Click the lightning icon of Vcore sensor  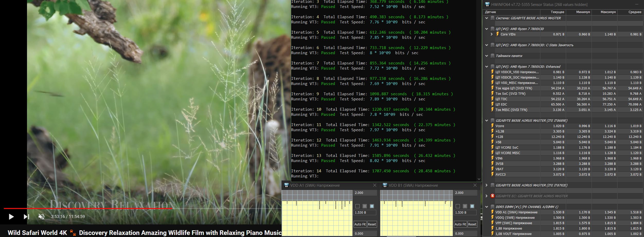(493, 126)
